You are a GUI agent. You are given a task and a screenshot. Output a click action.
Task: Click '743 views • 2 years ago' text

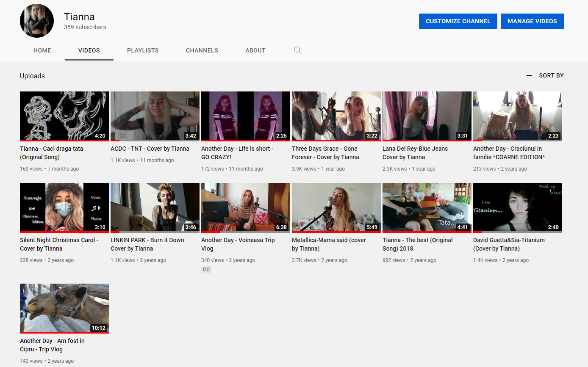pyautogui.click(x=47, y=361)
